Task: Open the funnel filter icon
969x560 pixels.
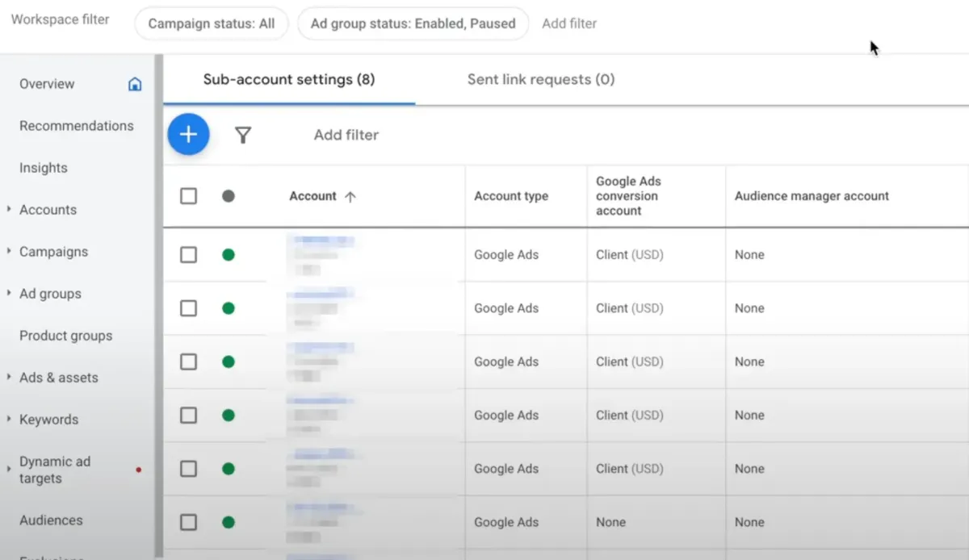Action: 243,135
